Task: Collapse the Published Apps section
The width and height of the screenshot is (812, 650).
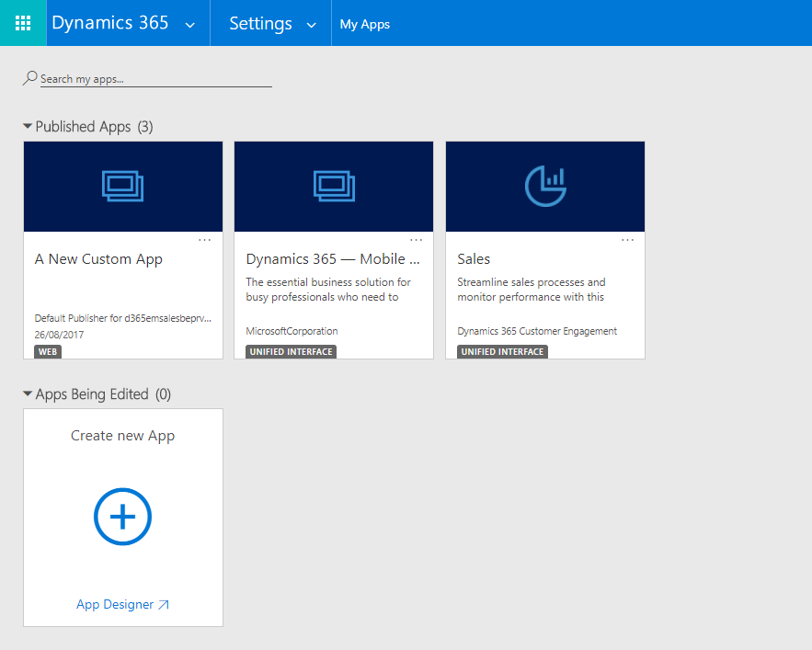Action: pos(28,126)
